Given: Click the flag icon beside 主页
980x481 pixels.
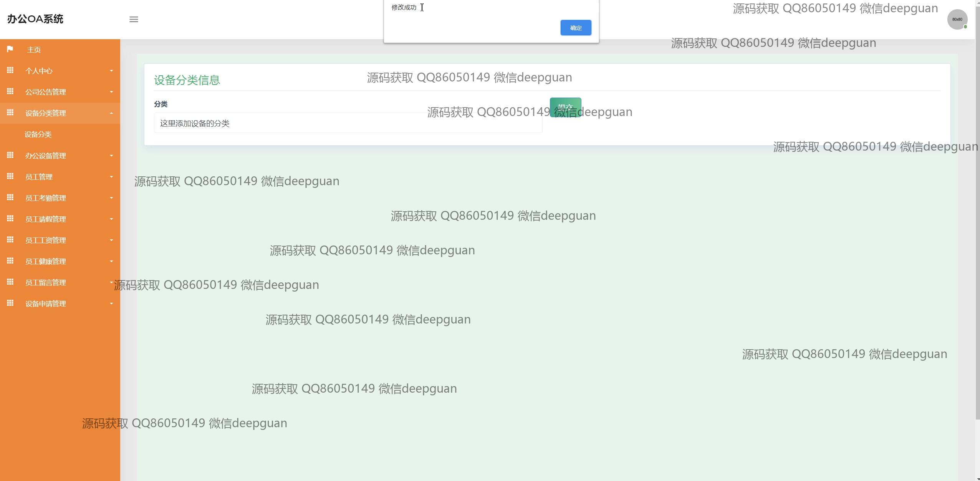Looking at the screenshot, I should [x=10, y=49].
